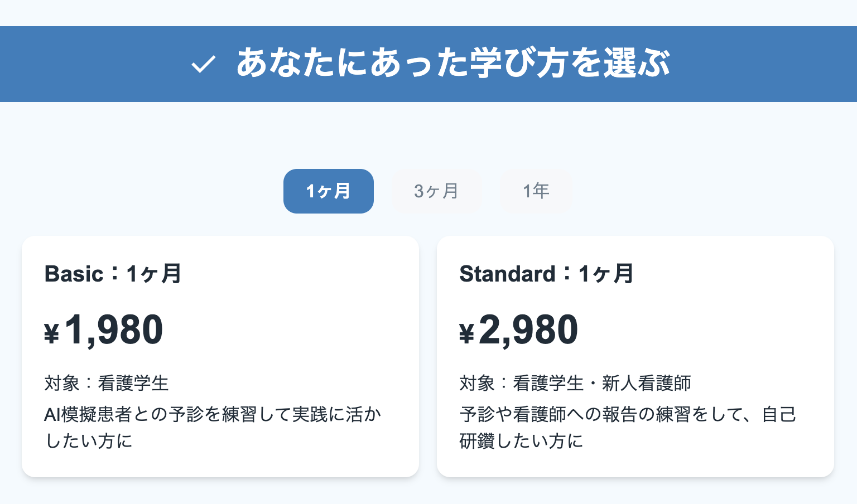Click the 対象：看護学生 line in the Basic card
Screen dimensions: 857x504
pyautogui.click(x=107, y=383)
